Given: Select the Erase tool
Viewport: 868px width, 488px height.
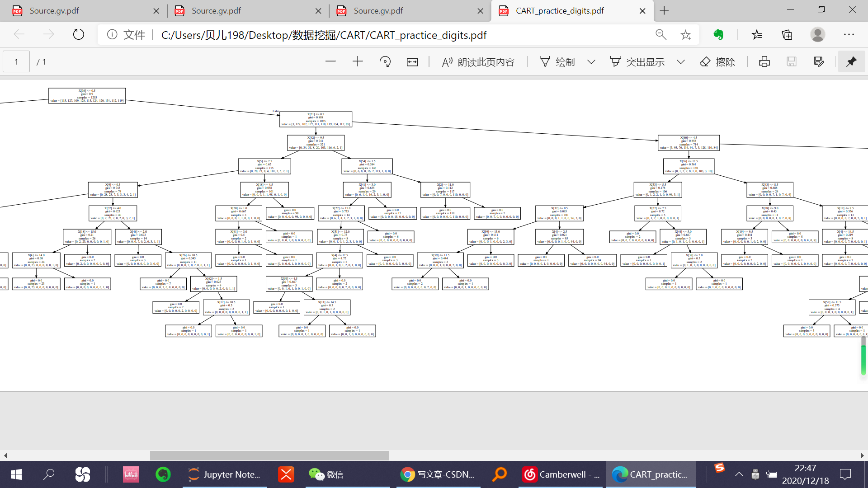Looking at the screenshot, I should point(717,62).
